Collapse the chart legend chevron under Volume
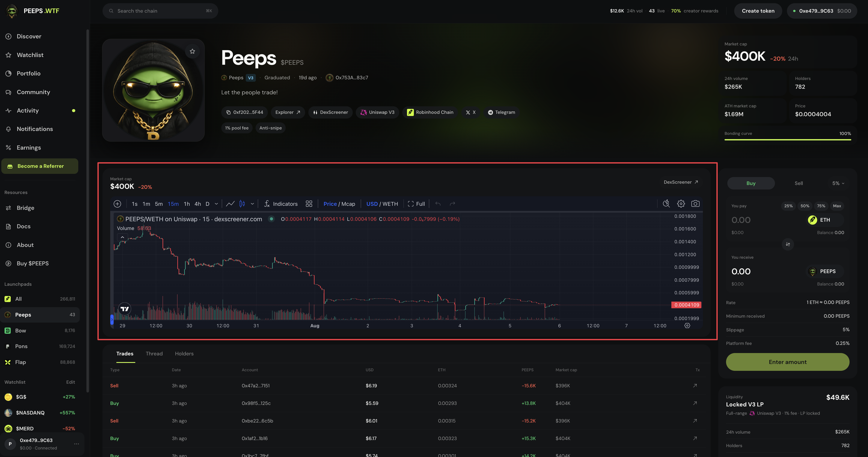Image resolution: width=868 pixels, height=457 pixels. [x=122, y=238]
